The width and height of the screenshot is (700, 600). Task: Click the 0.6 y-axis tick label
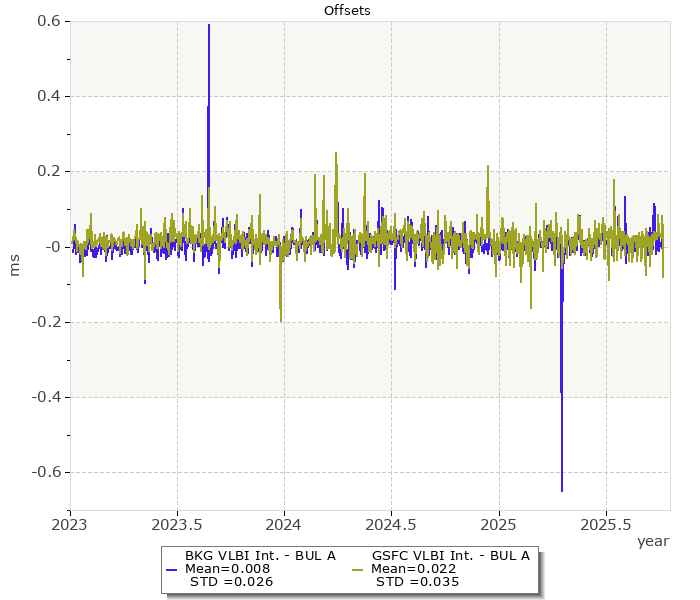coord(47,21)
